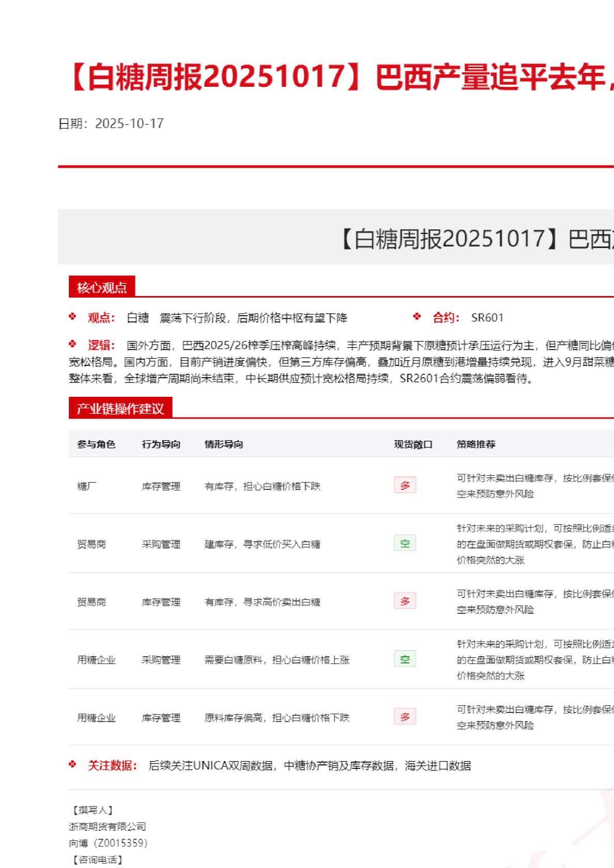The width and height of the screenshot is (614, 868).
Task: Click the date 2025-10-17 text
Action: point(129,123)
